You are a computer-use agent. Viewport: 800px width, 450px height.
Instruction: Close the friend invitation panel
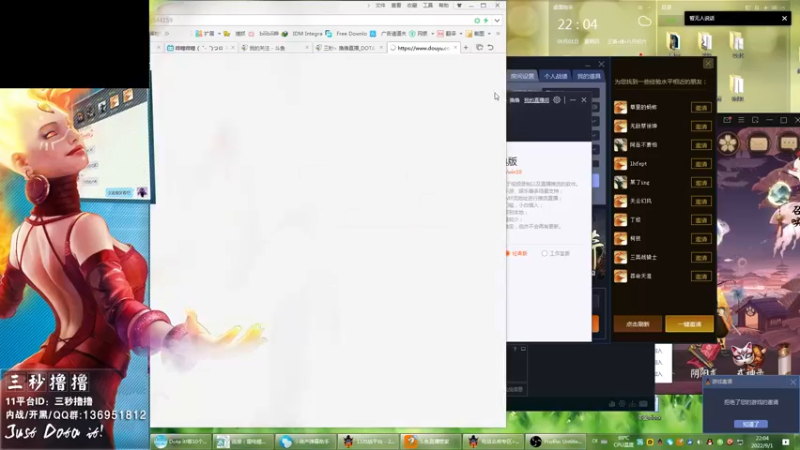(x=708, y=64)
